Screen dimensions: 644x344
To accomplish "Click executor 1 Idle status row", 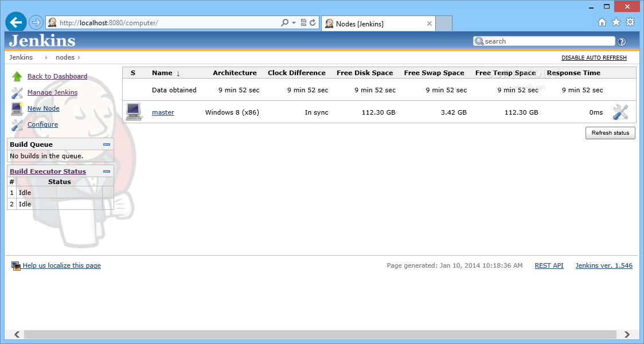I will pyautogui.click(x=60, y=193).
